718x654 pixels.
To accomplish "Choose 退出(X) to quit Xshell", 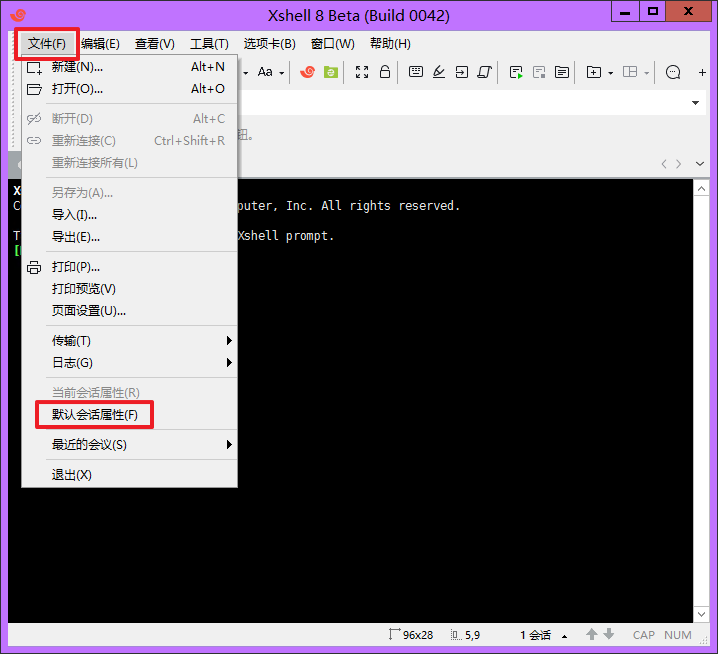I will click(x=130, y=475).
